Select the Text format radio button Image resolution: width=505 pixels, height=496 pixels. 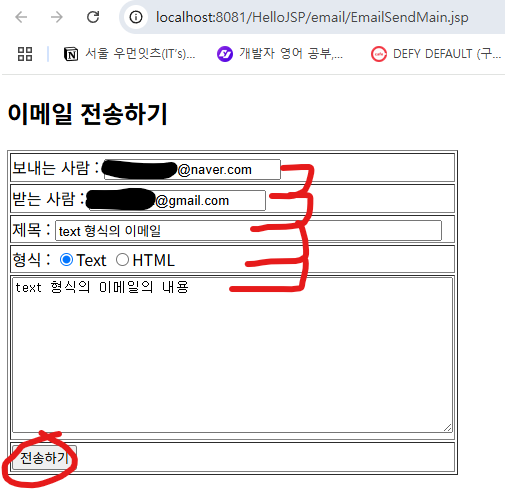point(66,260)
